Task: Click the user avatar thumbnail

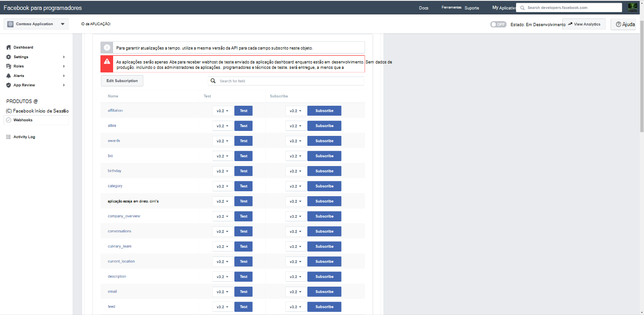Action: coord(632,7)
